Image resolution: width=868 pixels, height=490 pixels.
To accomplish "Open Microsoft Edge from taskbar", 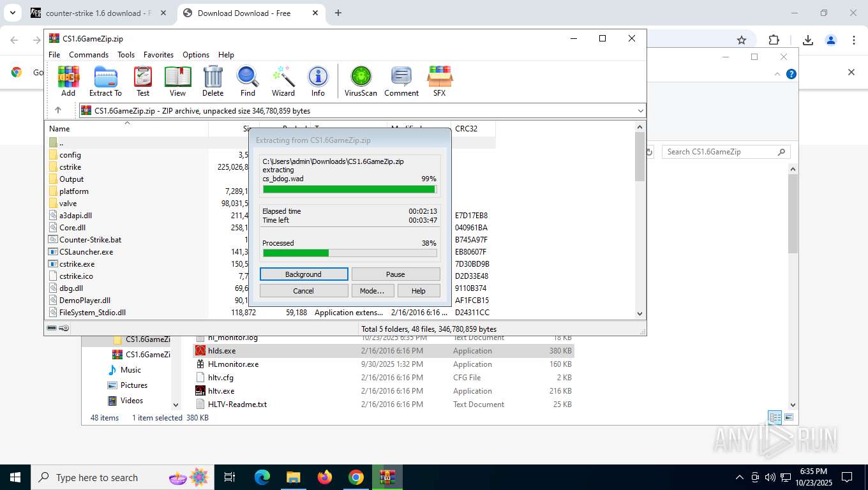I will [262, 477].
